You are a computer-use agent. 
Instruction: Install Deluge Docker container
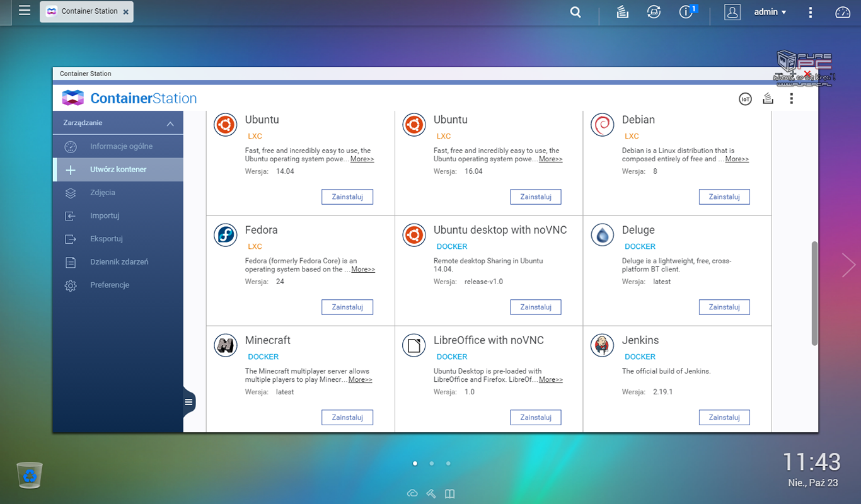click(x=724, y=307)
